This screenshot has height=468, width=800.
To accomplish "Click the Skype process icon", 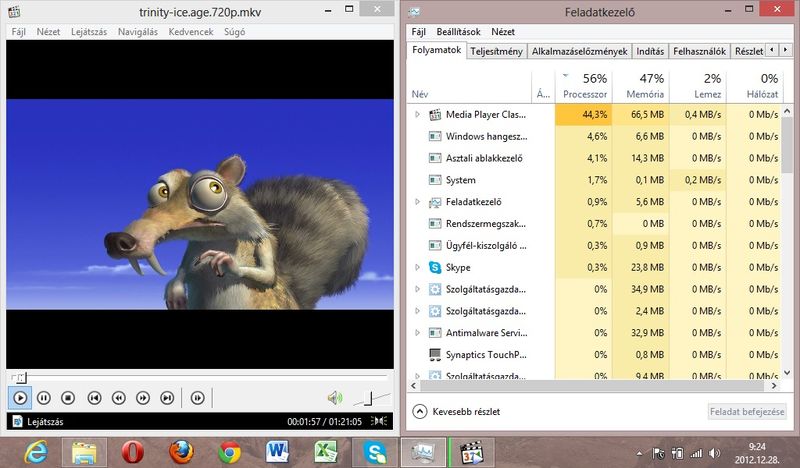I will click(435, 267).
